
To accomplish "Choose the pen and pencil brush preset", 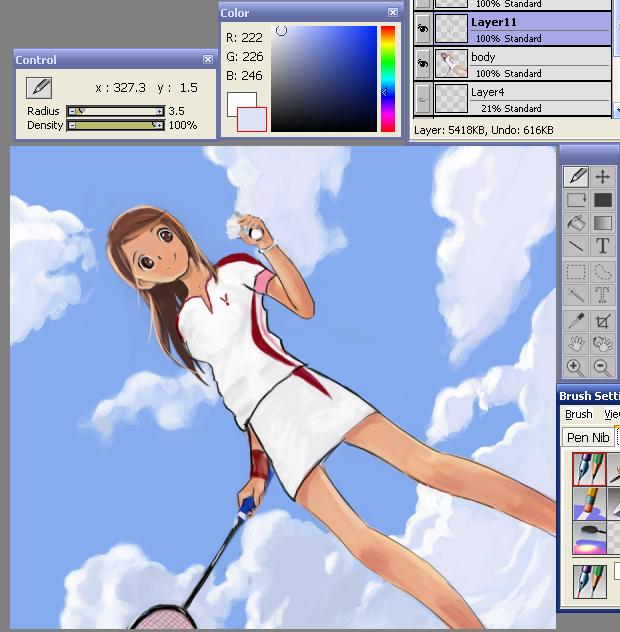I will pyautogui.click(x=589, y=469).
